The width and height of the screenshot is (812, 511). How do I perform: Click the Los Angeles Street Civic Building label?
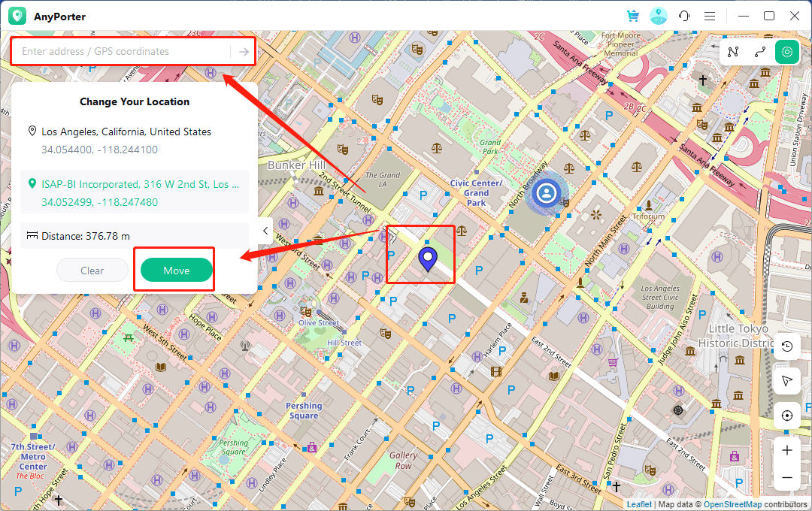pyautogui.click(x=660, y=297)
